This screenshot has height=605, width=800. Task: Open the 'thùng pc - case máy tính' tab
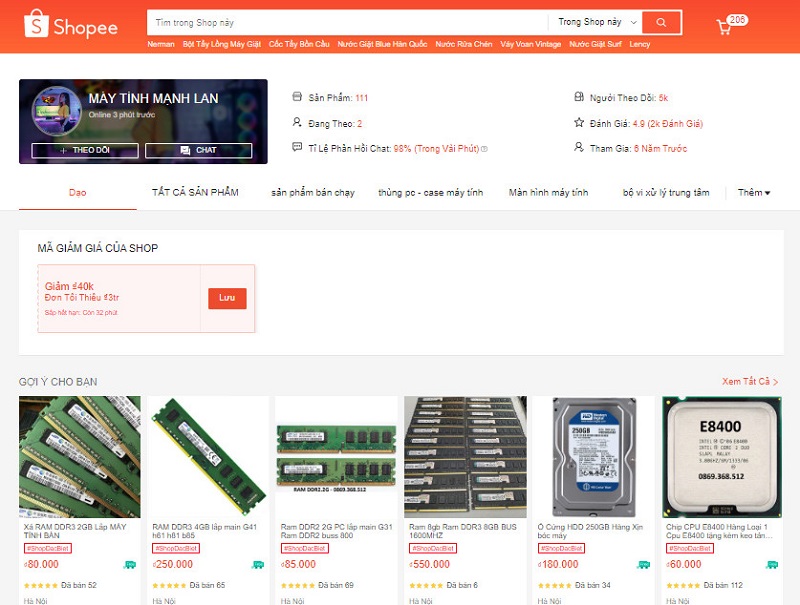click(430, 193)
